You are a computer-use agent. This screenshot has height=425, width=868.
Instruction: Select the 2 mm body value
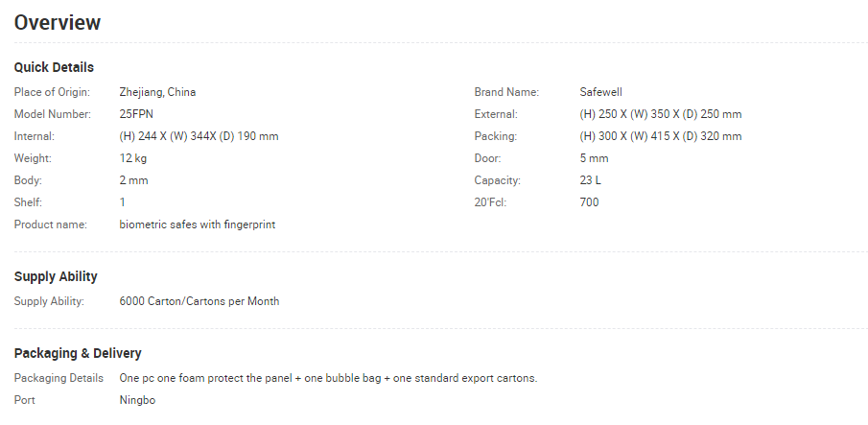[x=133, y=180]
